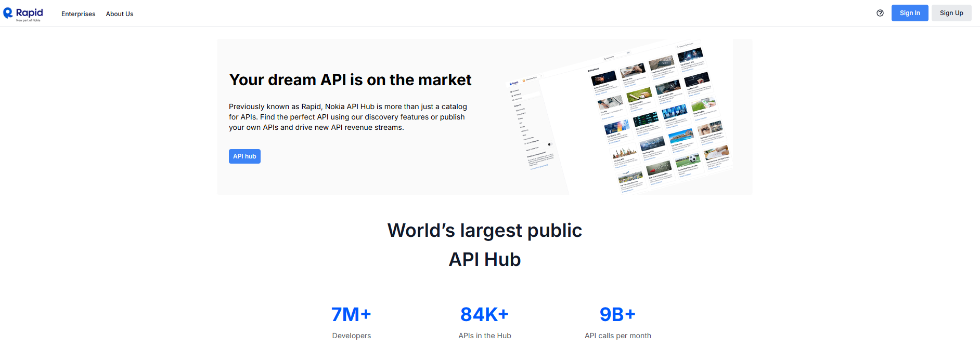Viewport: 980px width, 347px height.
Task: Click the baseball glove thumbnail in preview
Action: [639, 95]
